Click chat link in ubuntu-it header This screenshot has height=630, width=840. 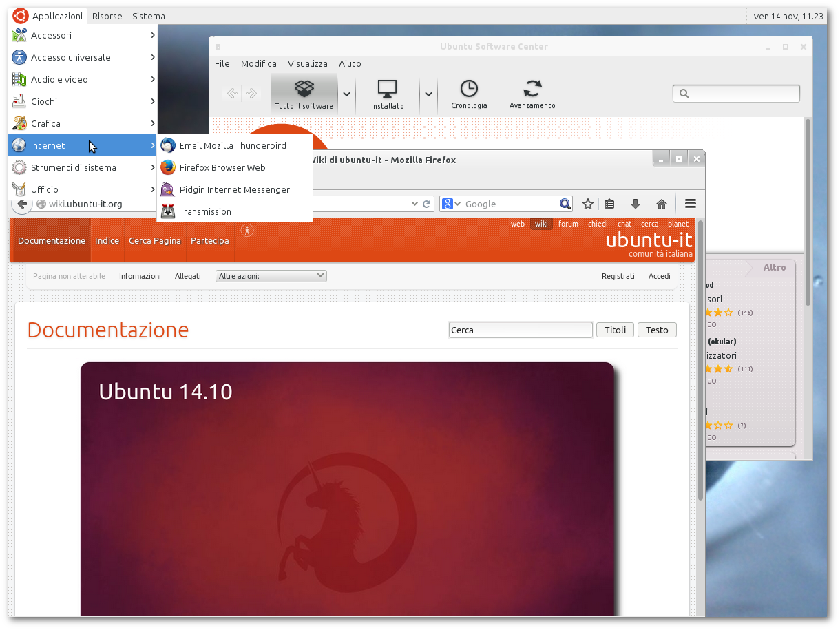pyautogui.click(x=624, y=224)
